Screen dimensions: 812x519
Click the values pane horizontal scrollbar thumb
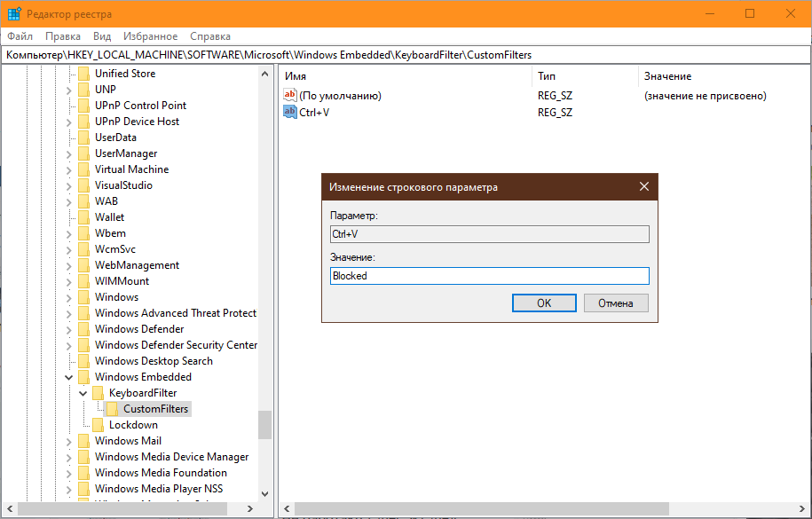tap(482, 508)
